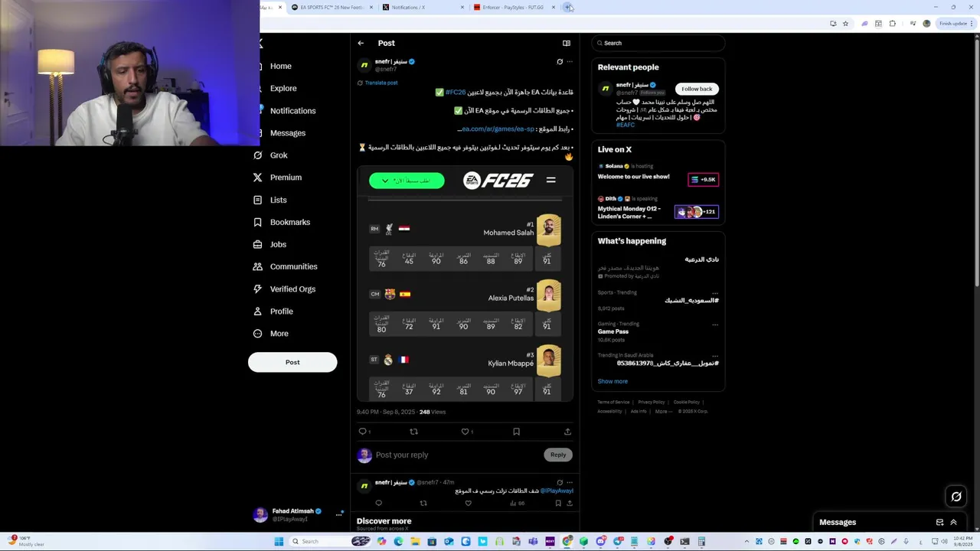Screen dimensions: 980x551
Task: Click Game Pass trending topic
Action: (613, 331)
